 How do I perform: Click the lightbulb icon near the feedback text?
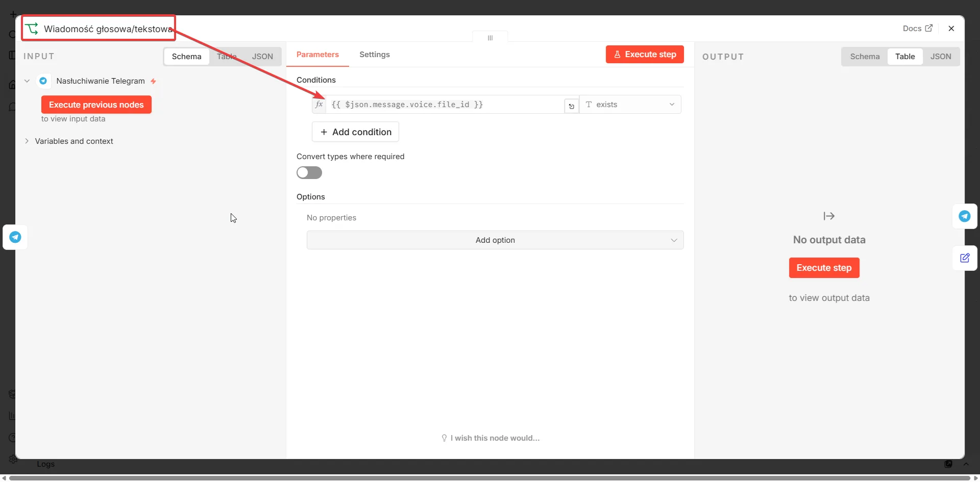click(x=444, y=438)
